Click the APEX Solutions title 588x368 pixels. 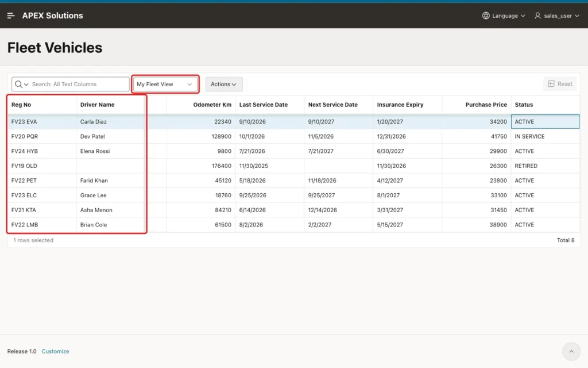coord(52,16)
